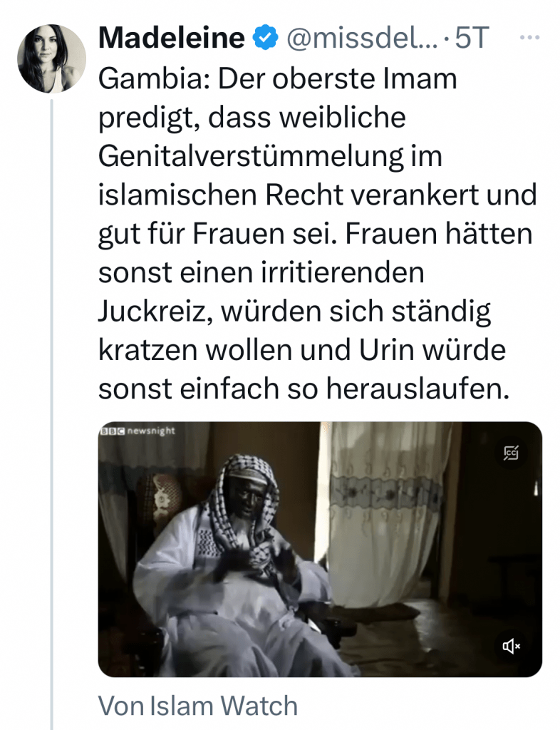
Task: Follow the 'Von Islam Watch' source link
Action: [198, 706]
